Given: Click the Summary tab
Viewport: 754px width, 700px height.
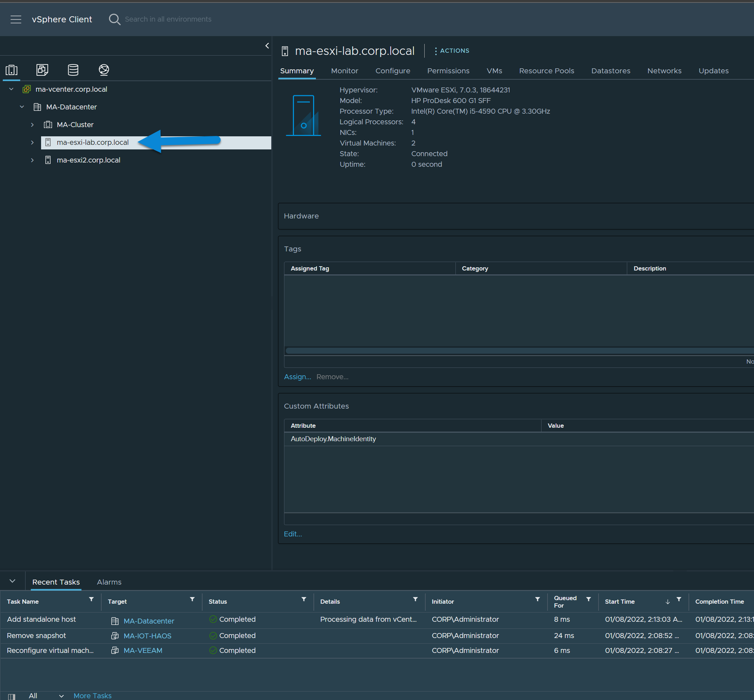Looking at the screenshot, I should 297,71.
